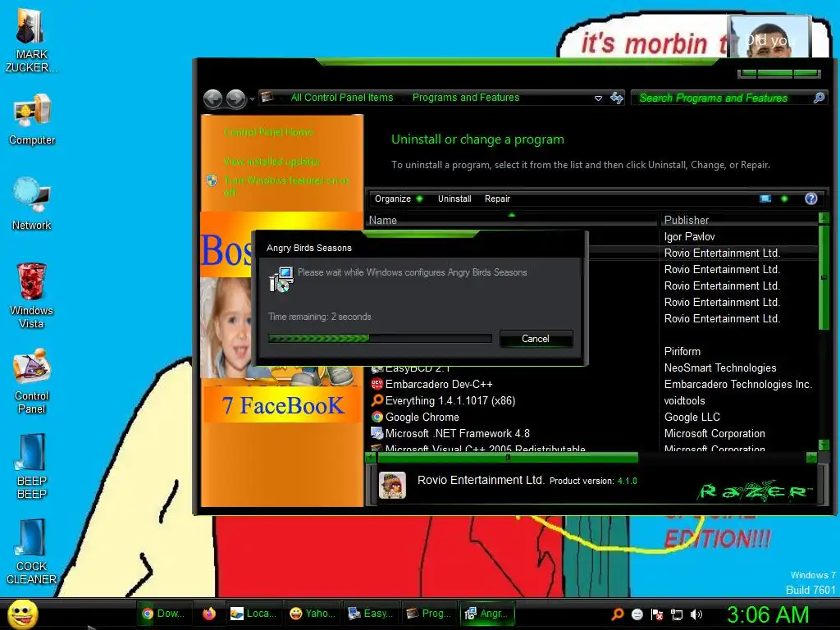This screenshot has width=840, height=630.
Task: Open the COCK CLEANER desktop shortcut
Action: pyautogui.click(x=31, y=551)
